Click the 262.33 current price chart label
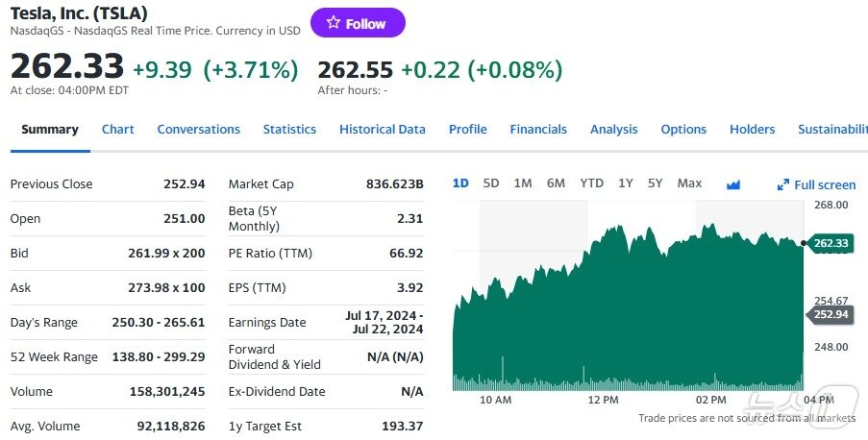868x440 pixels. [830, 243]
